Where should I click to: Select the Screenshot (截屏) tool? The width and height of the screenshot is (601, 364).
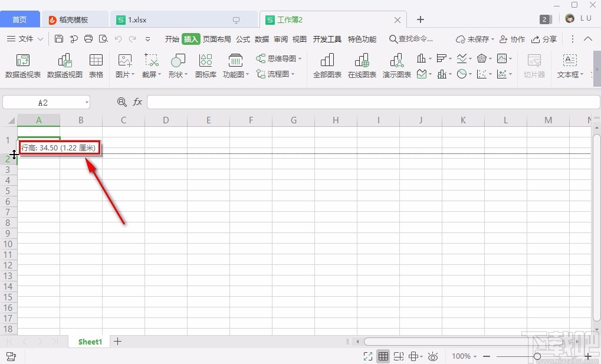[x=152, y=65]
